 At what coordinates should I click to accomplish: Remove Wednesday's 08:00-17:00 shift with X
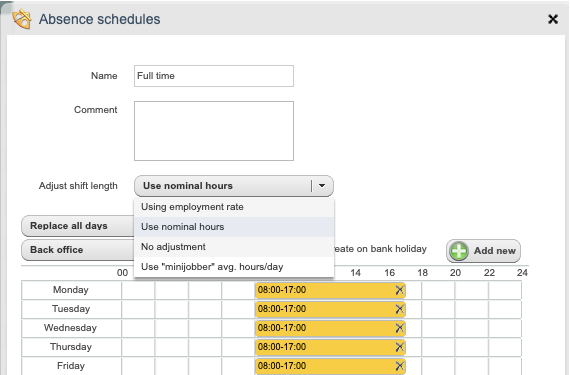399,328
